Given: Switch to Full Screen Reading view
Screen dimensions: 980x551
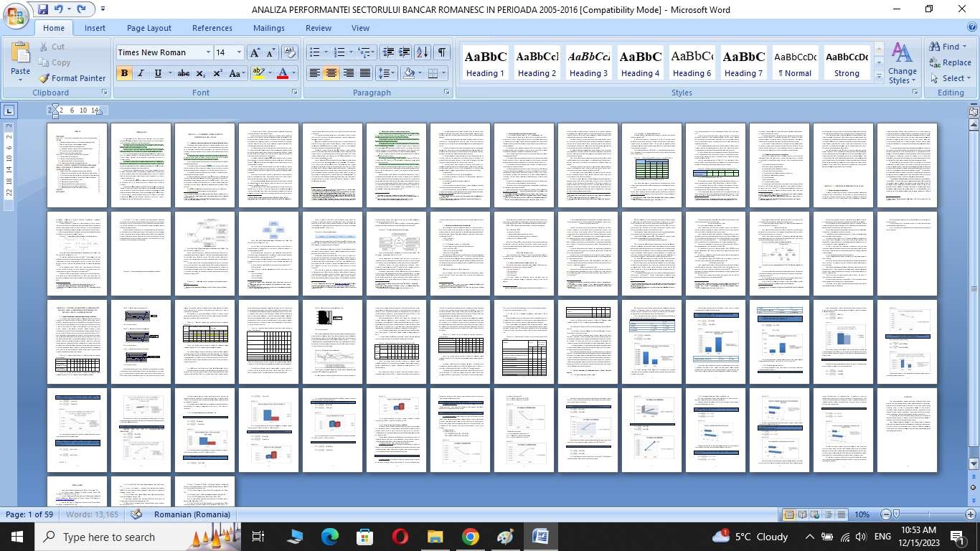Looking at the screenshot, I should (x=801, y=514).
